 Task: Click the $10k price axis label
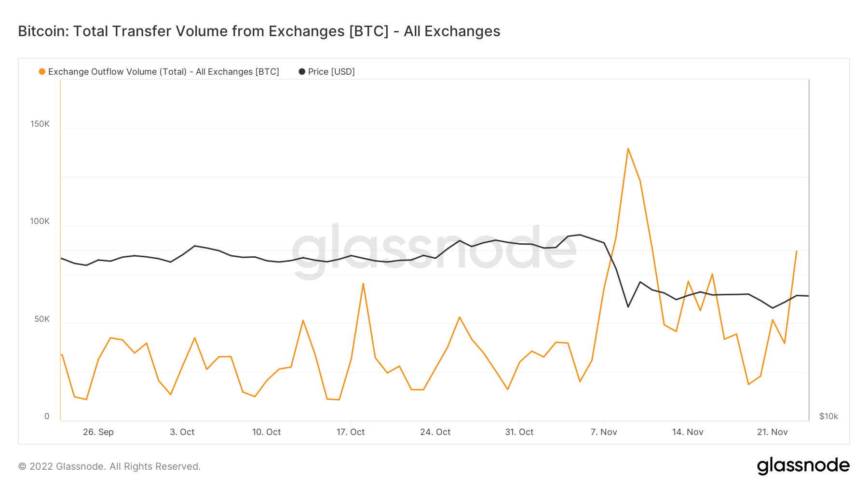(828, 416)
